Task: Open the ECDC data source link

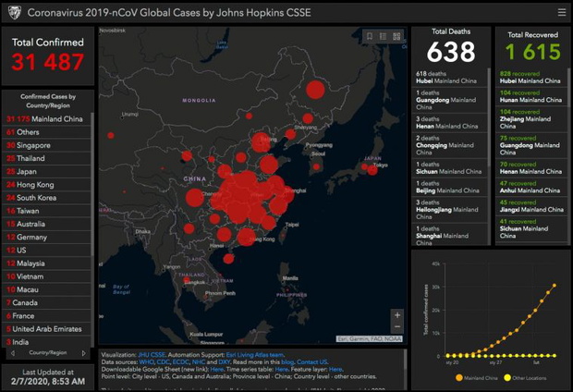Action: (x=180, y=362)
